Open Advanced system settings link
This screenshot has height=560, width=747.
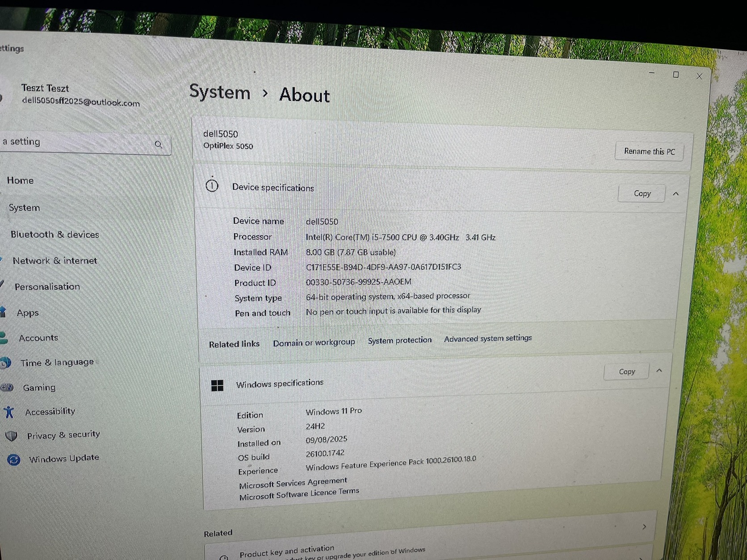tap(488, 339)
